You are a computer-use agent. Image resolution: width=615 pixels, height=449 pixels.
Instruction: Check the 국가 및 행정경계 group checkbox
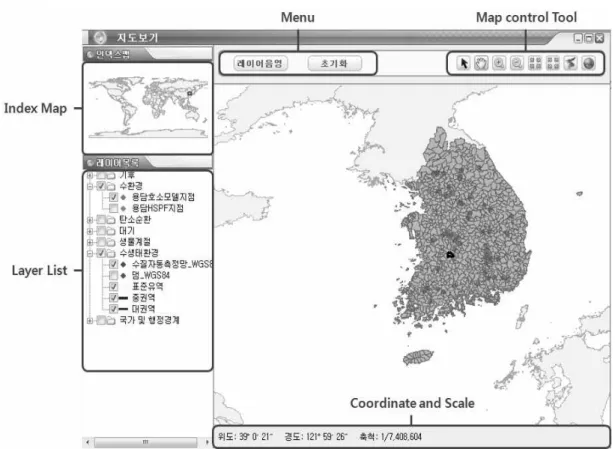tap(101, 320)
